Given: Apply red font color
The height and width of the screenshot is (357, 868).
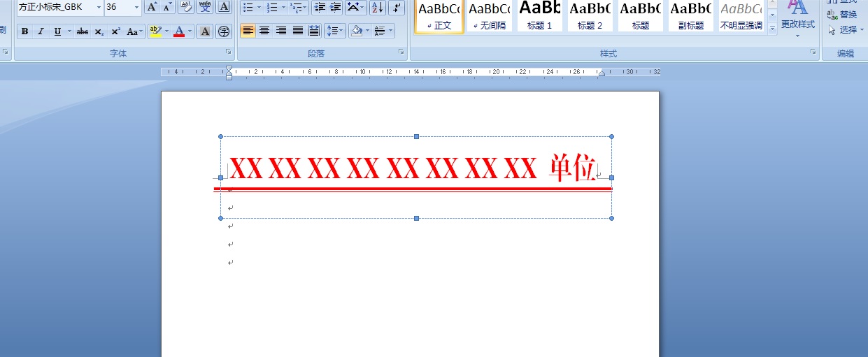Looking at the screenshot, I should click(x=179, y=31).
